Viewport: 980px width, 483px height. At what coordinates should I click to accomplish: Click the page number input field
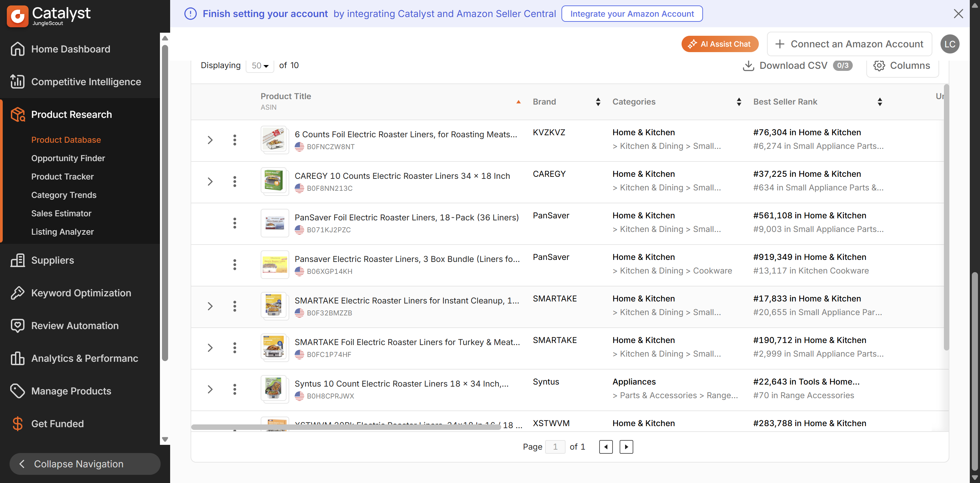(555, 447)
